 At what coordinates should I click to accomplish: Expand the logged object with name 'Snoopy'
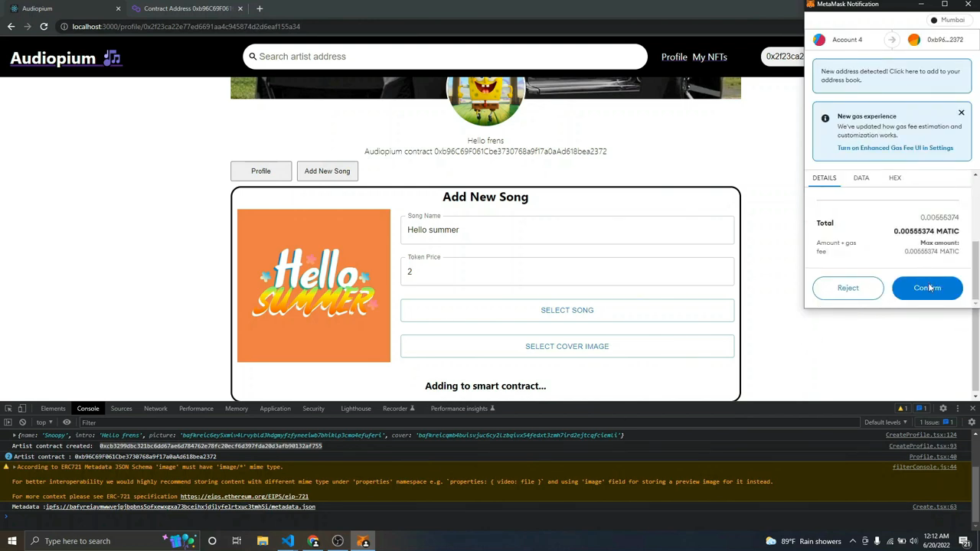(14, 435)
